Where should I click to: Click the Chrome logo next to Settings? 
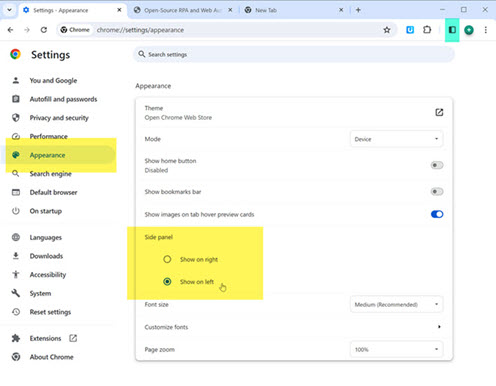pyautogui.click(x=15, y=54)
